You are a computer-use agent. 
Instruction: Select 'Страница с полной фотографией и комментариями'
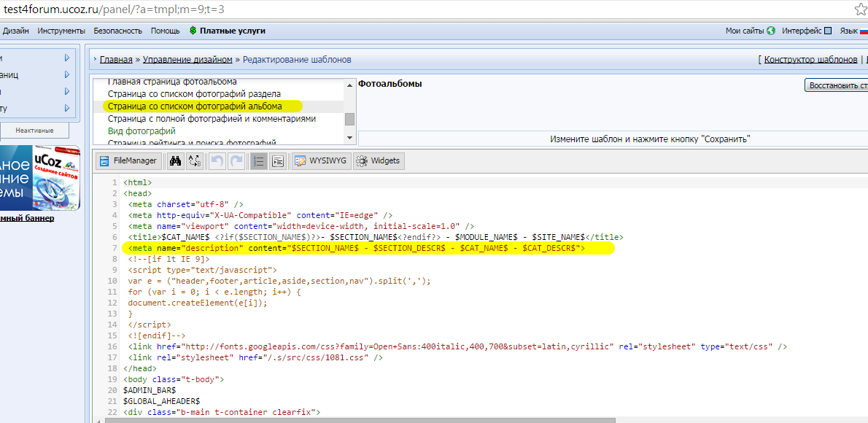212,118
